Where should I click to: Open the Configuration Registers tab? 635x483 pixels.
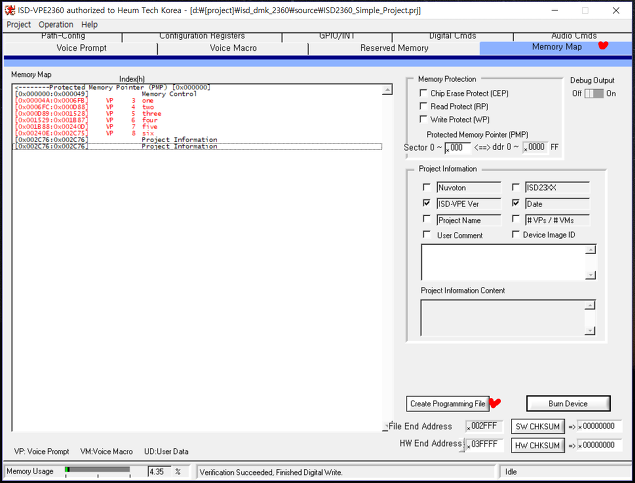[x=202, y=36]
